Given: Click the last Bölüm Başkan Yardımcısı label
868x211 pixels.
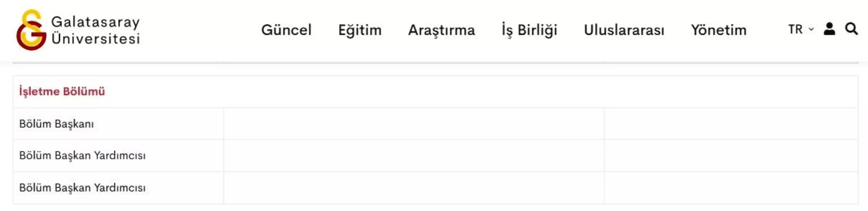Looking at the screenshot, I should [82, 188].
